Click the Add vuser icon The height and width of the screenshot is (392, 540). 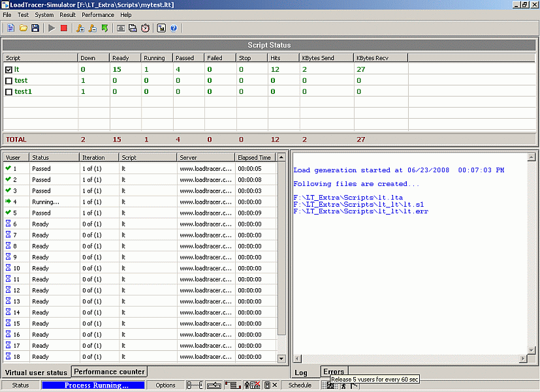tap(80, 28)
